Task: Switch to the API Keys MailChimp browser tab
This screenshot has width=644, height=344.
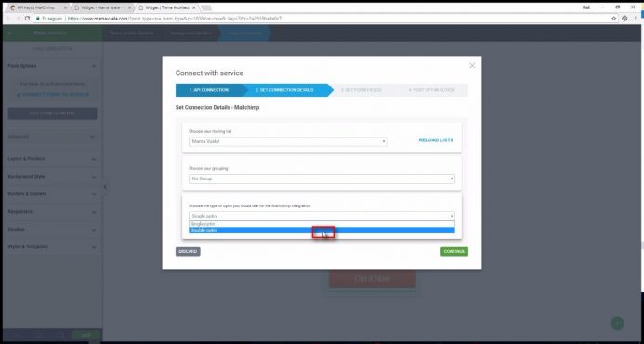Action: point(36,7)
